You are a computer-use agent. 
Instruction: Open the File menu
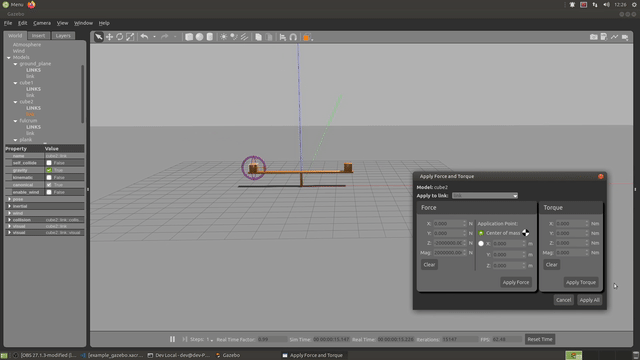tap(8, 23)
